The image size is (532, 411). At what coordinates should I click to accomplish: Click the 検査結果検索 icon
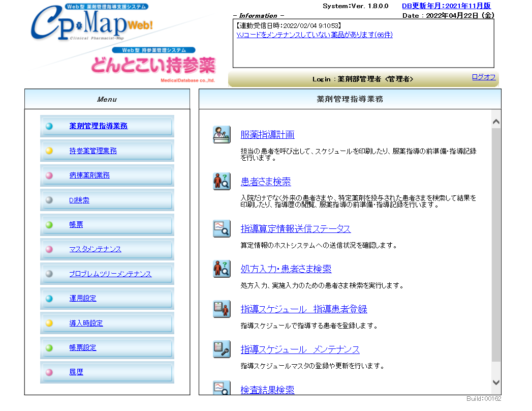click(x=222, y=389)
